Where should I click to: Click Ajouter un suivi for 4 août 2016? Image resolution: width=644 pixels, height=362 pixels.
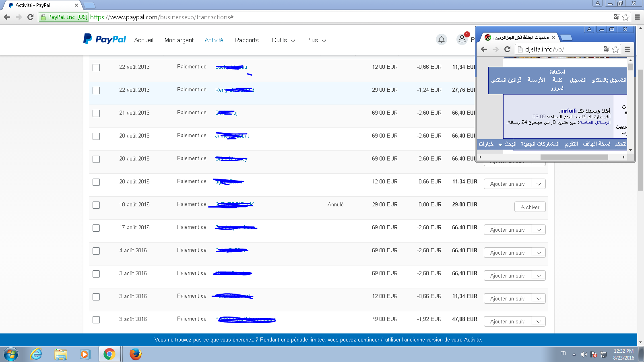pyautogui.click(x=508, y=253)
